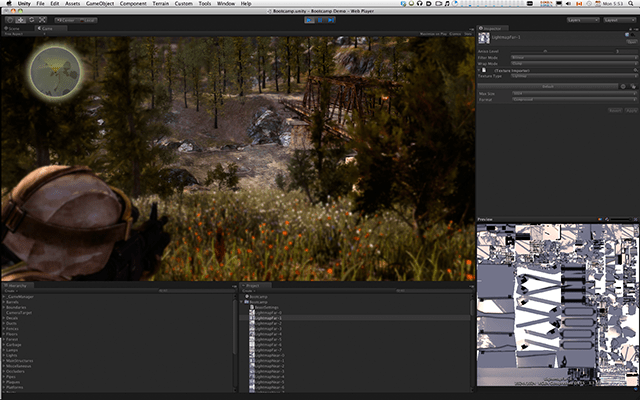Expand the MainStructures object
The width and height of the screenshot is (640, 400).
point(4,361)
